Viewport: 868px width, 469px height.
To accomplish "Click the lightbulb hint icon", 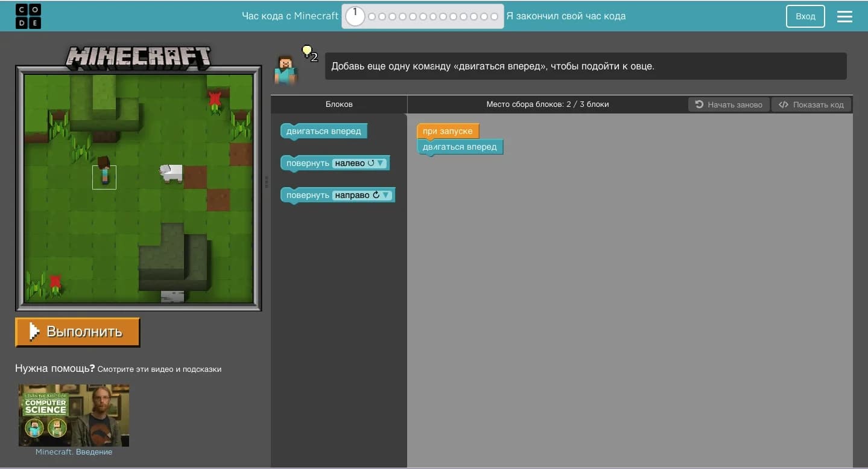I will click(x=308, y=51).
